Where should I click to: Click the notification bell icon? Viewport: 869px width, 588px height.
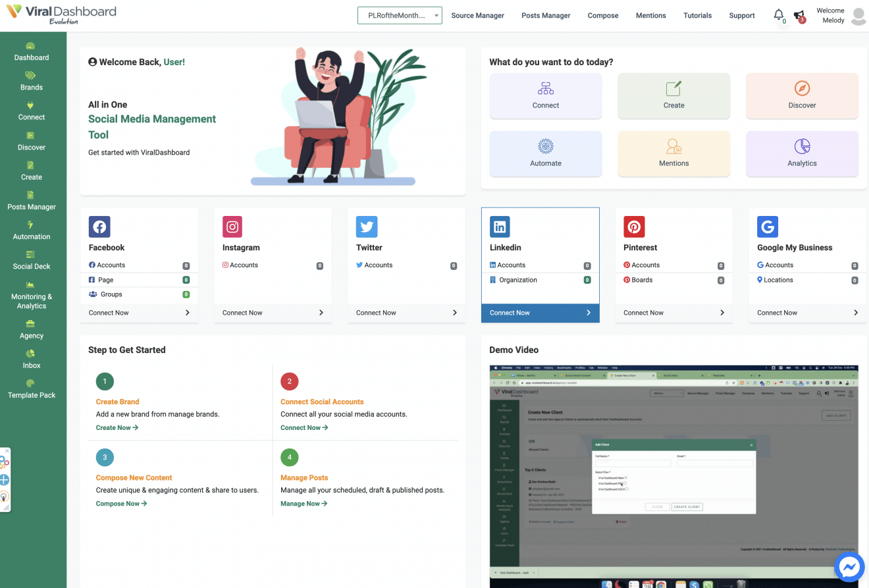tap(779, 14)
